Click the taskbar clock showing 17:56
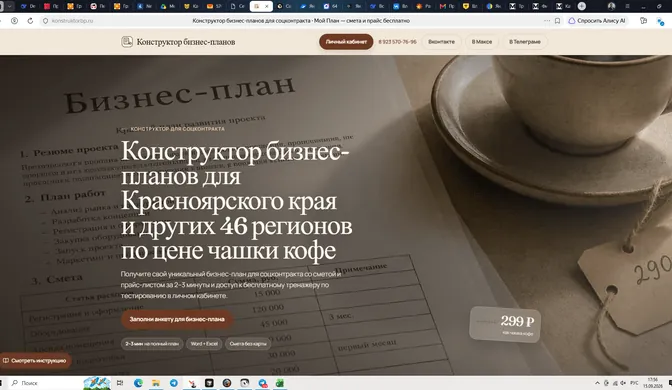Screen dimensions: 672x390 coord(653,383)
